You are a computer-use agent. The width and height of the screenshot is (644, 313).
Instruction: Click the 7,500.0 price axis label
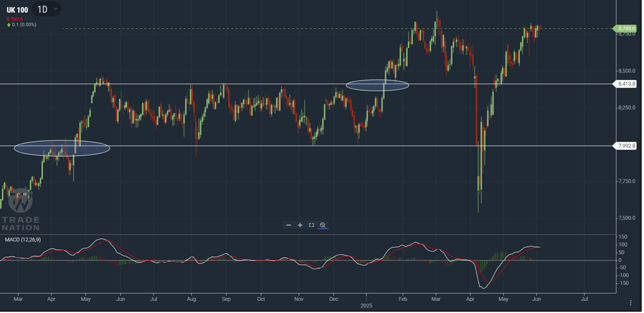(627, 218)
